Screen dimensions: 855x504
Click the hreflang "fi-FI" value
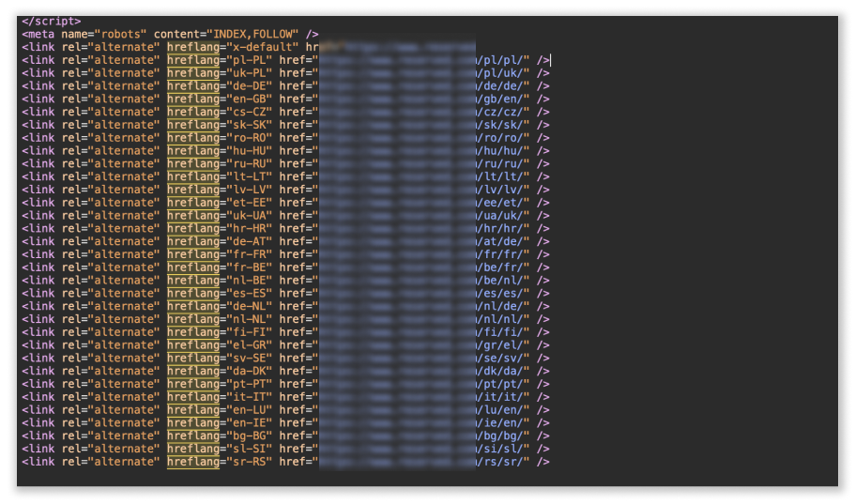pyautogui.click(x=250, y=332)
